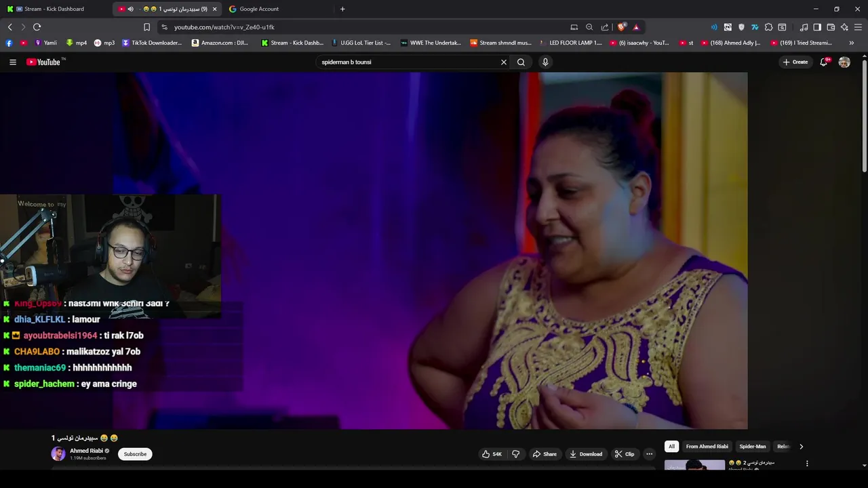Subscribe to Ahmed Riabi channel
The width and height of the screenshot is (868, 488).
(135, 454)
